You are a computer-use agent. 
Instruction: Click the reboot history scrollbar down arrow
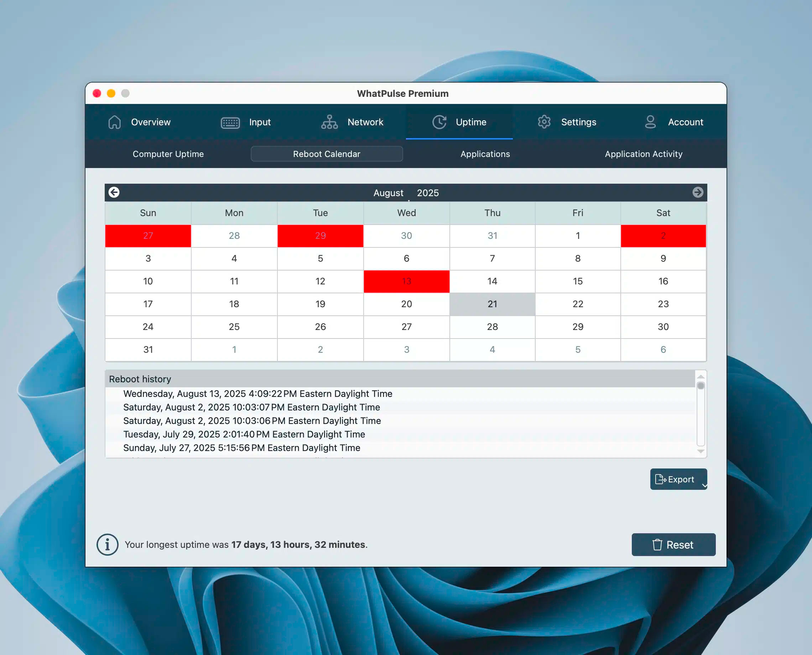coord(701,451)
